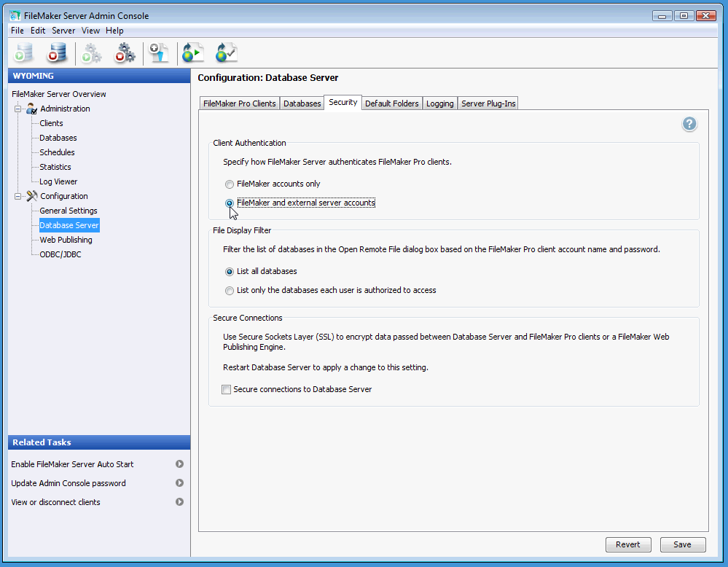The image size is (728, 567).
Task: Open View or disconnect clients task
Action: tap(55, 502)
